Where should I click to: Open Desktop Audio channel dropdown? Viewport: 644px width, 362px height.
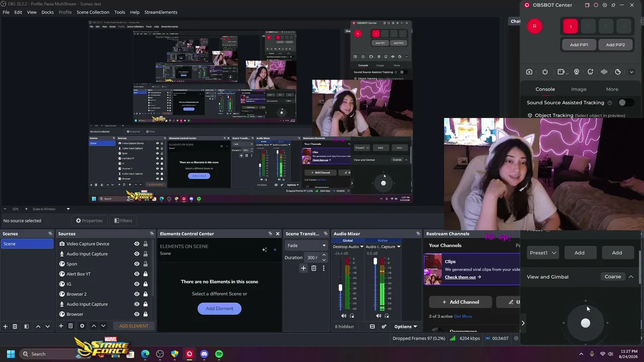(x=361, y=247)
